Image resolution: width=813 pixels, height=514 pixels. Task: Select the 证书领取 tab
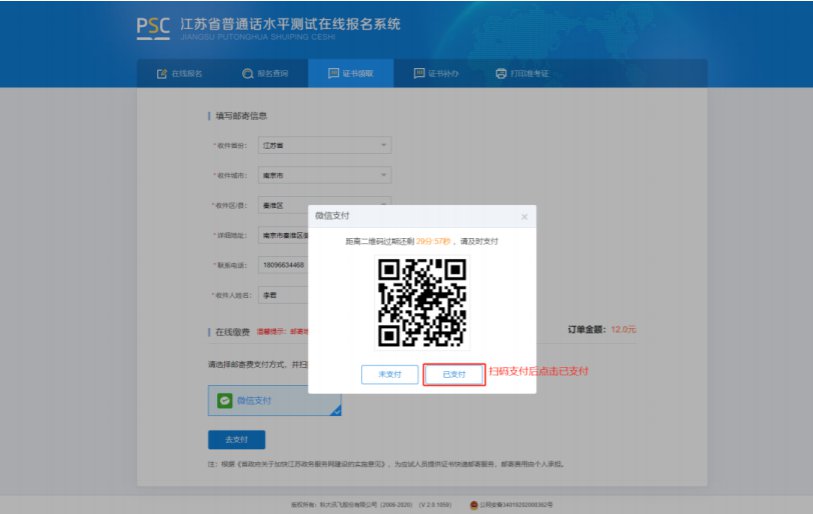(351, 74)
